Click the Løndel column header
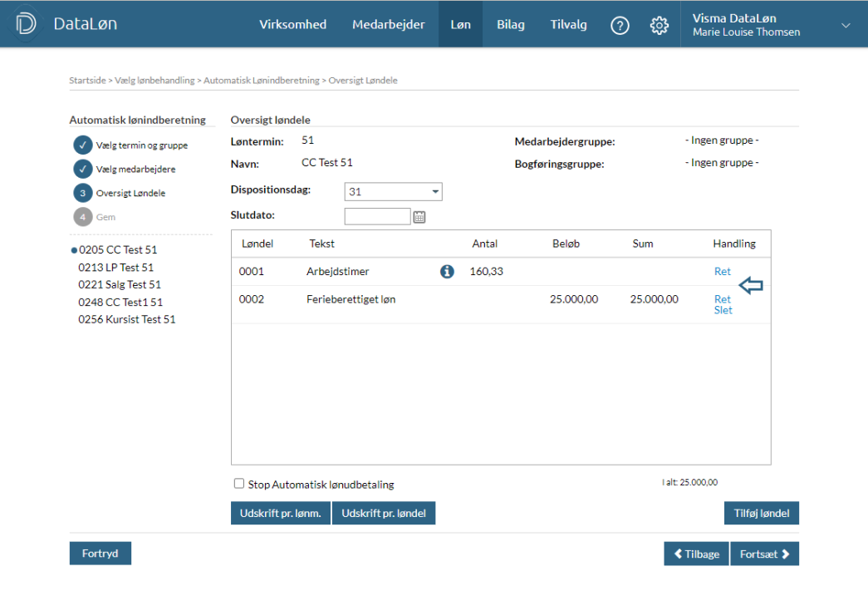 [257, 244]
